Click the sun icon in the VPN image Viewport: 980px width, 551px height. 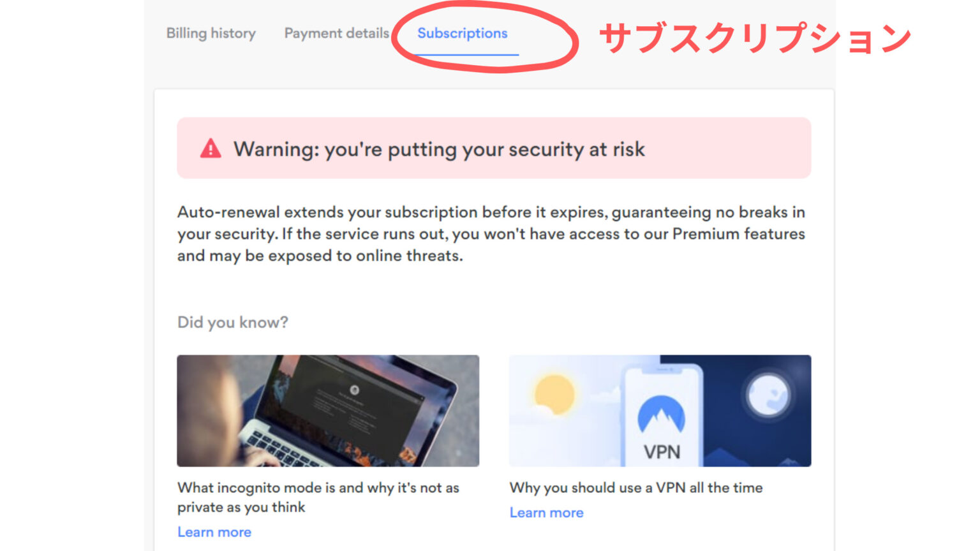[554, 394]
